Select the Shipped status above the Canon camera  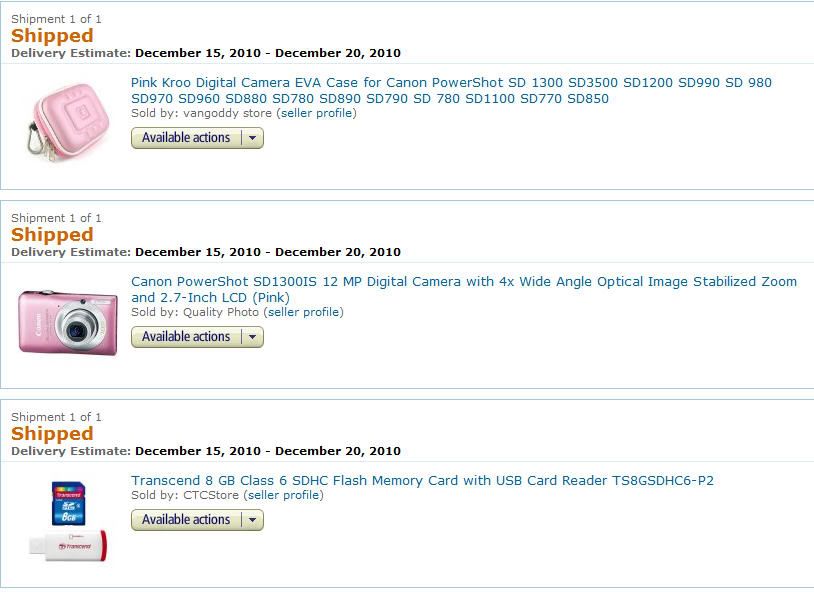(52, 235)
